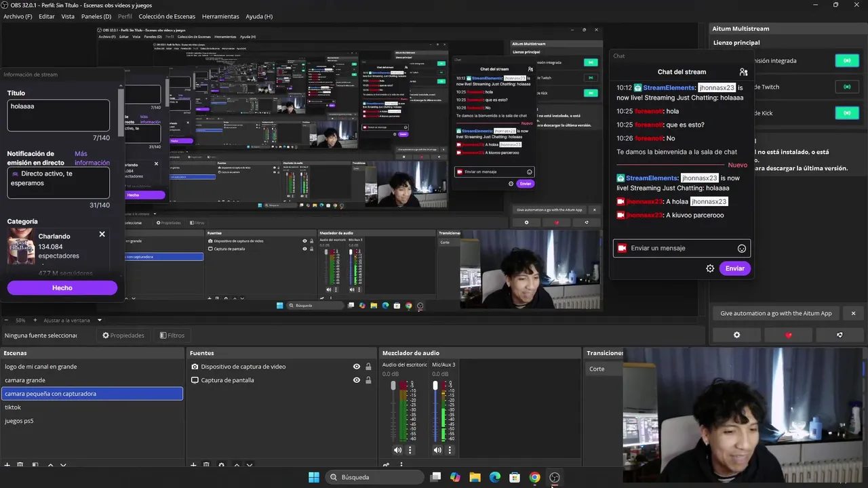Toggle the Kick stream output
Viewport: 868px width, 488px height.
846,113
